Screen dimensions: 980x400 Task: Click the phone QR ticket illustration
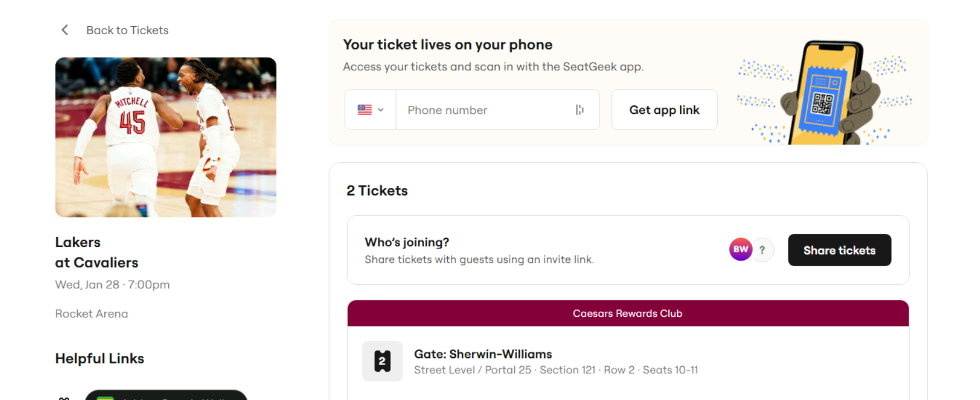825,93
